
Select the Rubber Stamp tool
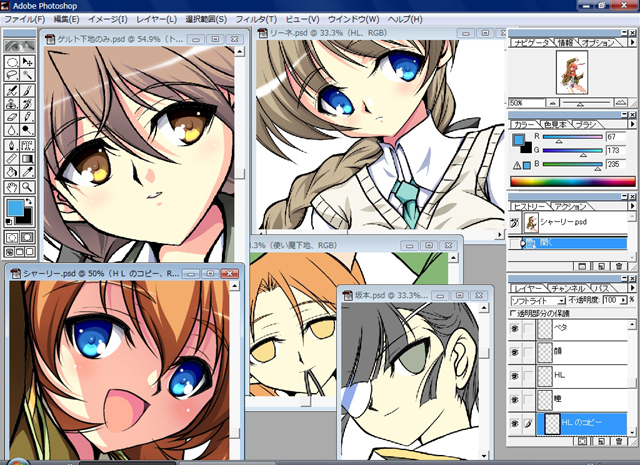pyautogui.click(x=12, y=104)
